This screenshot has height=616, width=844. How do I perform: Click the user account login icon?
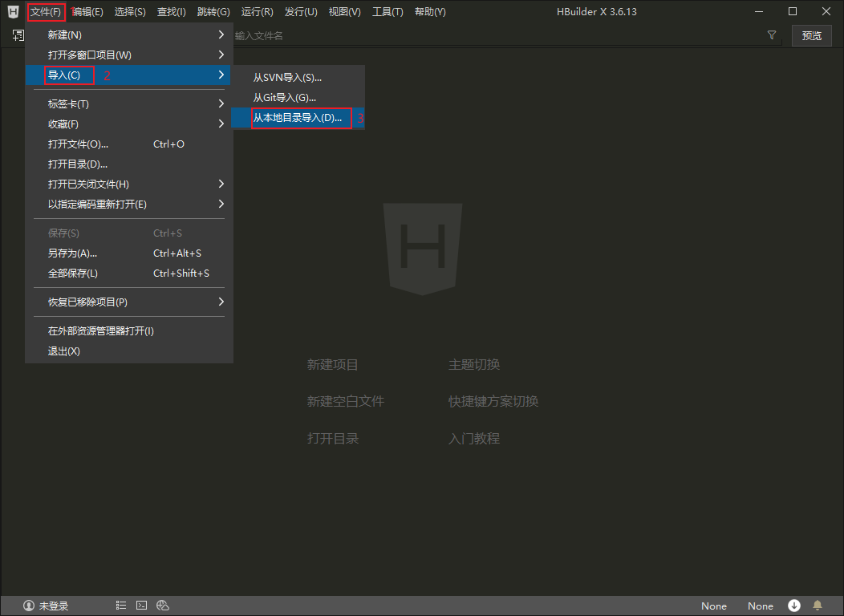pos(29,606)
